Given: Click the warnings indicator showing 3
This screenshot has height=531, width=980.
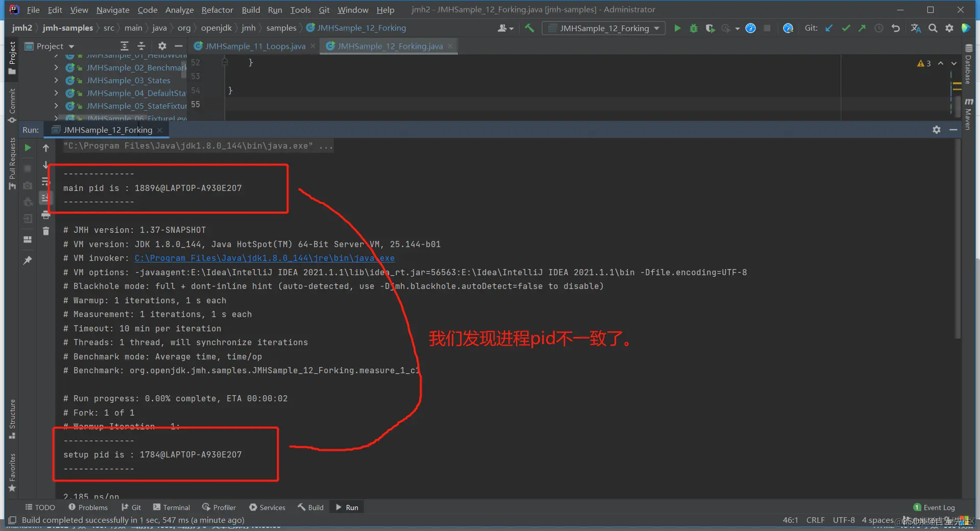Looking at the screenshot, I should click(x=924, y=63).
